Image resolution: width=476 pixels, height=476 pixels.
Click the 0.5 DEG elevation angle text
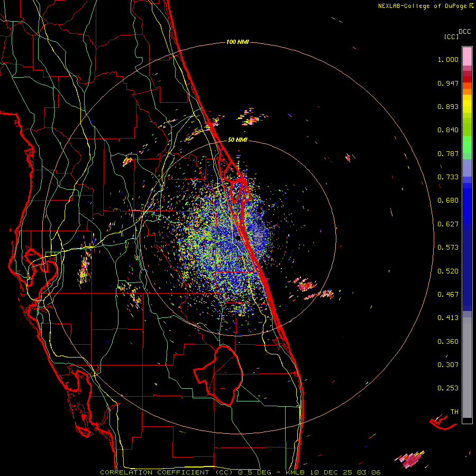[256, 472]
